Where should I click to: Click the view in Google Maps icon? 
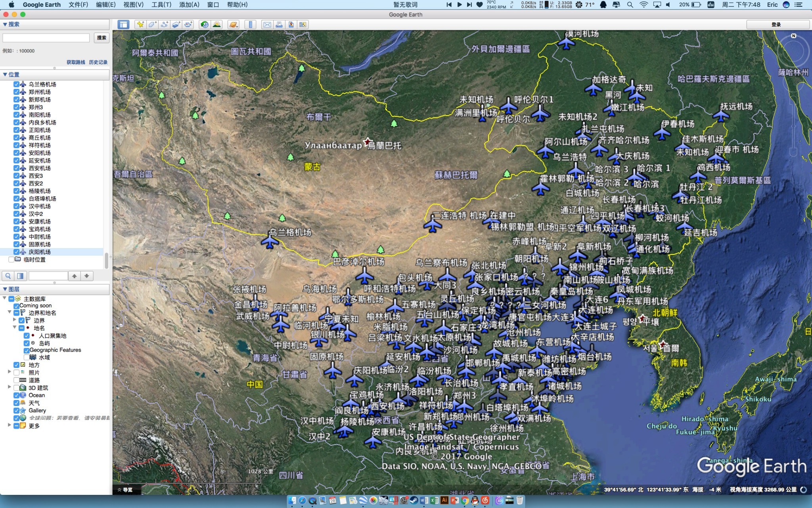(x=303, y=25)
